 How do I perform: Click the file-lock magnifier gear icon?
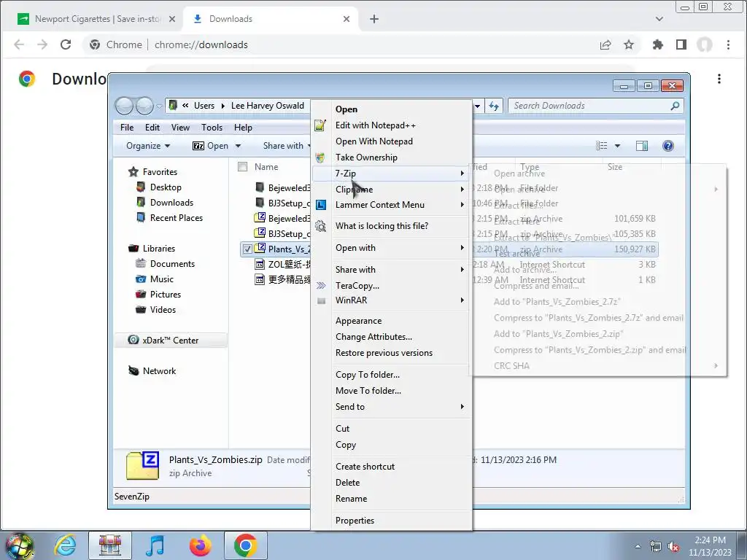tap(321, 226)
